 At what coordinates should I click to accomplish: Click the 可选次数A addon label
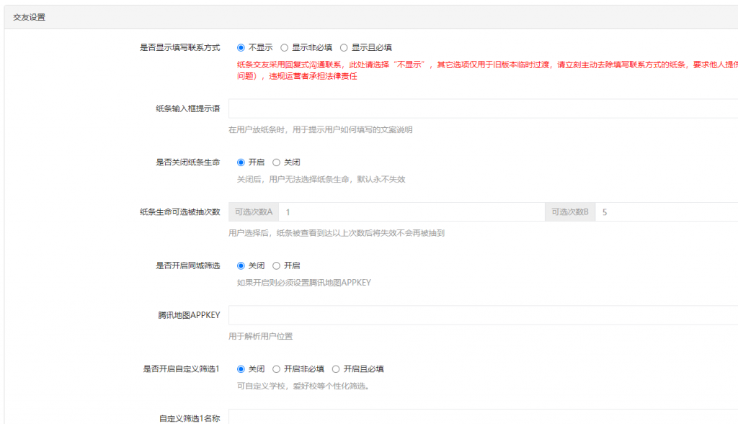tap(254, 212)
